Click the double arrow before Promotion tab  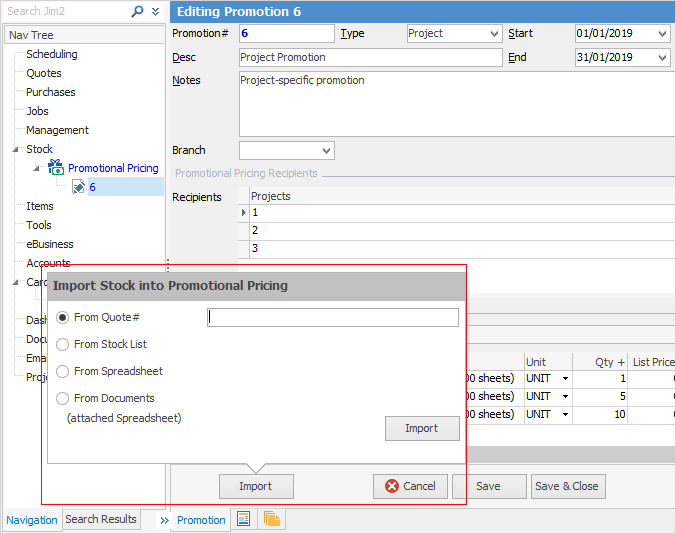(x=164, y=520)
